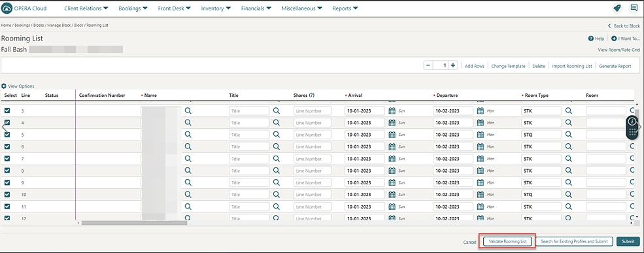Click Generate Report link
The height and width of the screenshot is (253, 644).
coord(615,66)
